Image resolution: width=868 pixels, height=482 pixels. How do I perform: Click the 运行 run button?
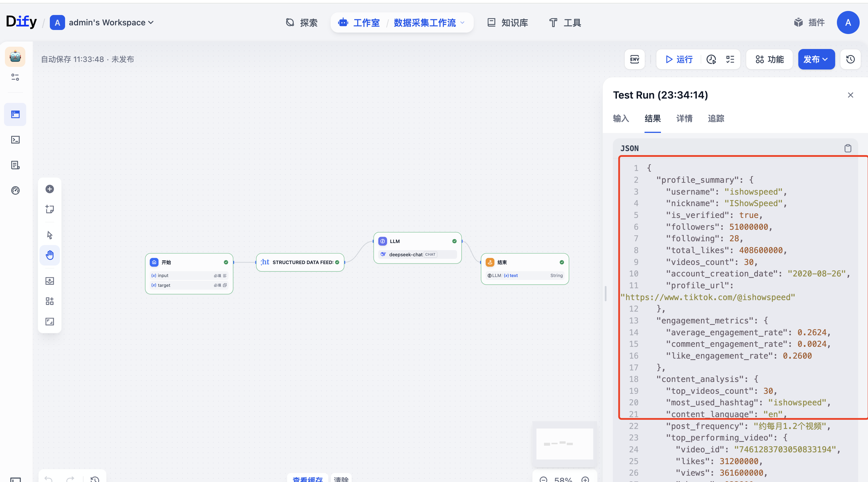(x=679, y=59)
